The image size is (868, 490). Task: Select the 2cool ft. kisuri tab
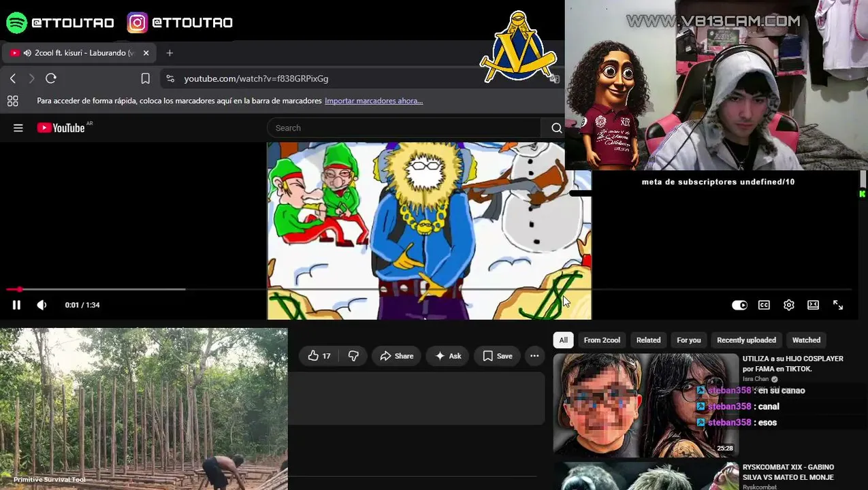tap(78, 53)
